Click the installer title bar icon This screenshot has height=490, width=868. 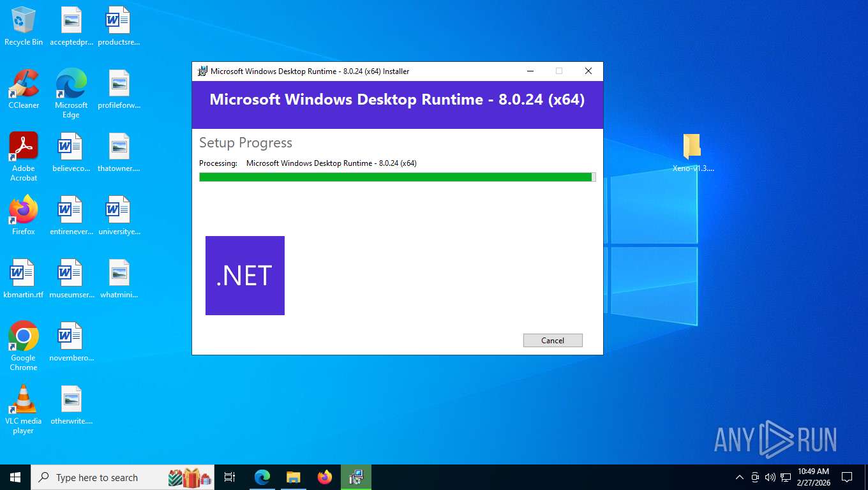tap(202, 71)
